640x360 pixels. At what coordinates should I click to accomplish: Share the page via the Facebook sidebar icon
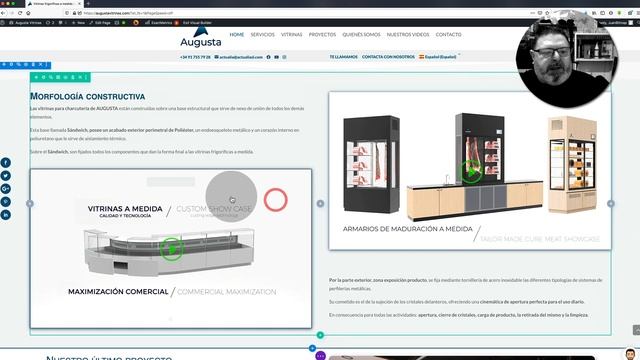(5, 162)
